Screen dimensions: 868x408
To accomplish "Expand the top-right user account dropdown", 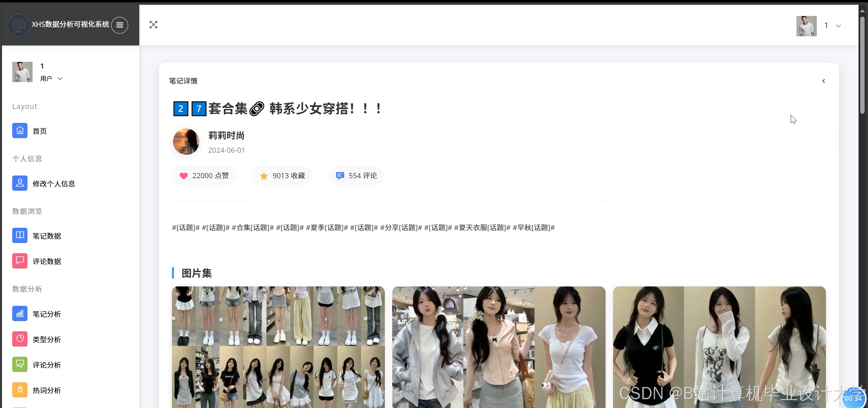I will pos(838,26).
